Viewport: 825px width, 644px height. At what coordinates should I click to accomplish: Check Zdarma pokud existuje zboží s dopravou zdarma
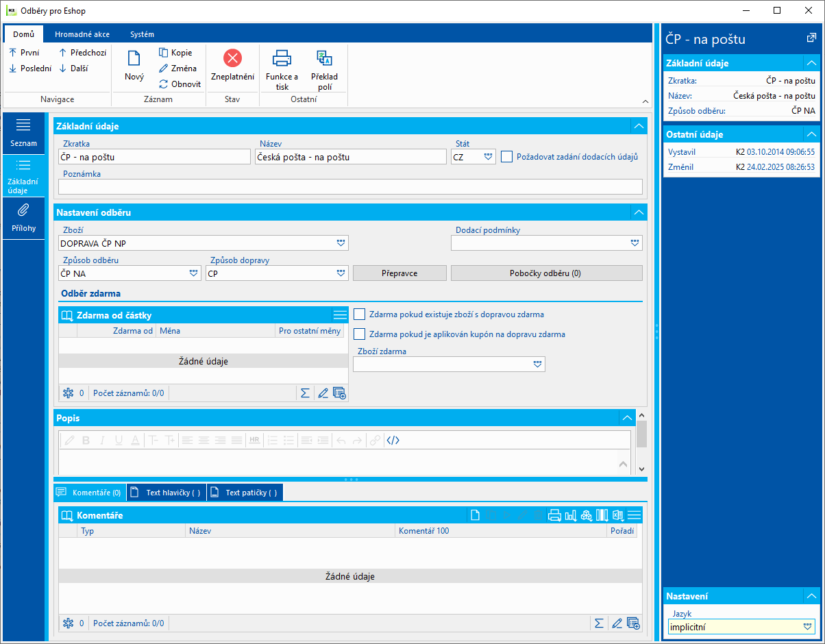pyautogui.click(x=360, y=314)
